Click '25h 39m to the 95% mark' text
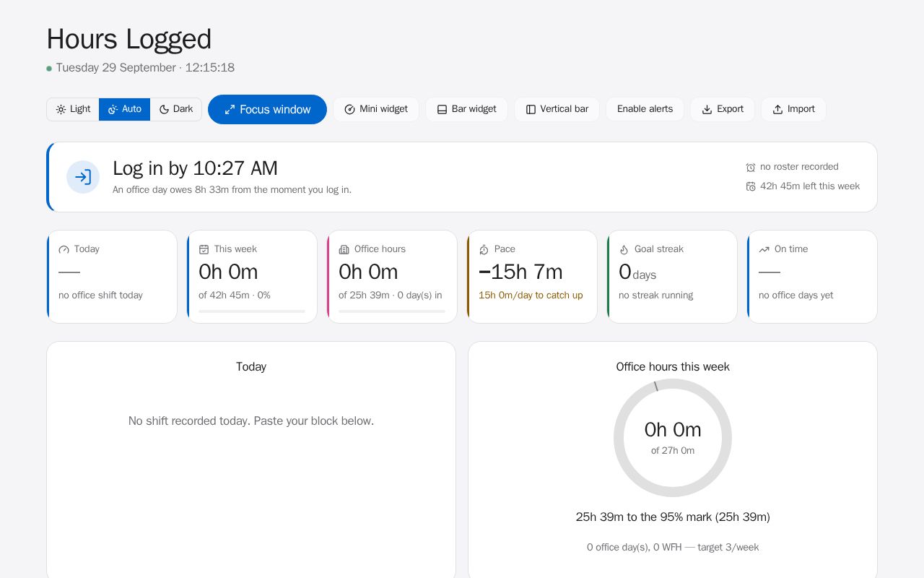 tap(673, 517)
